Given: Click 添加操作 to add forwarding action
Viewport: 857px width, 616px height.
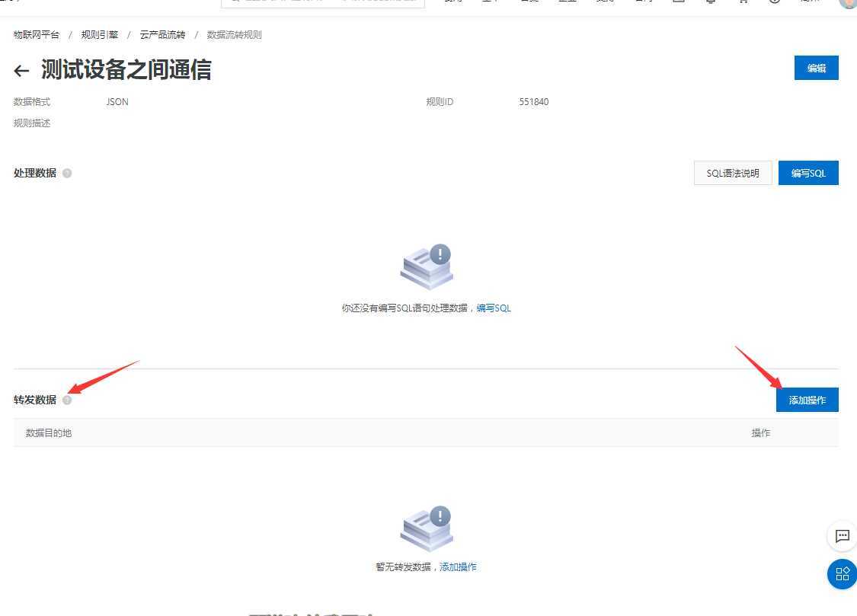Looking at the screenshot, I should [807, 400].
